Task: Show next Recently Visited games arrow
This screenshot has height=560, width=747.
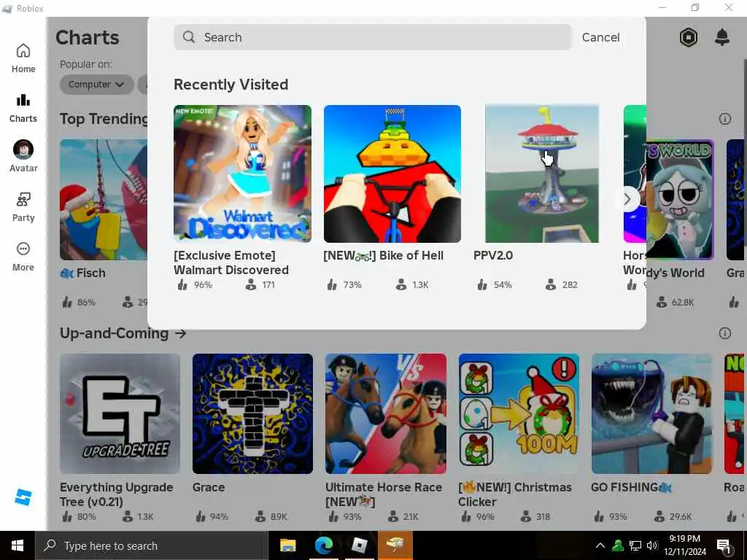Action: click(628, 200)
